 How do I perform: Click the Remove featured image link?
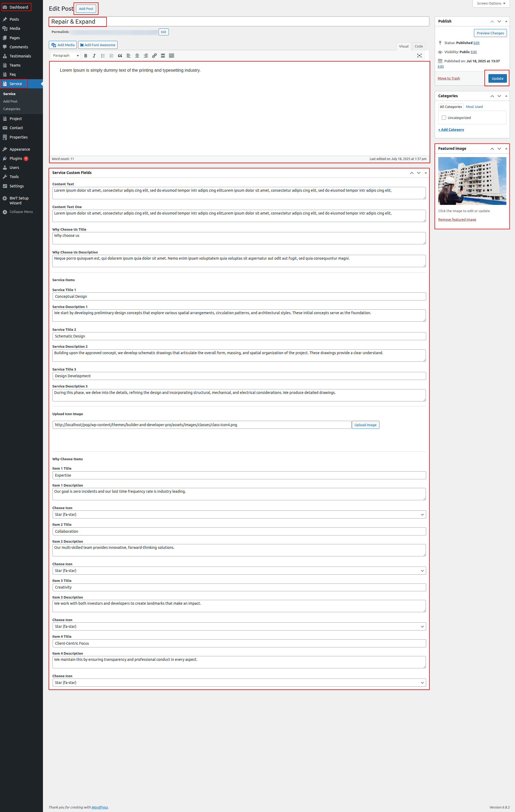457,220
